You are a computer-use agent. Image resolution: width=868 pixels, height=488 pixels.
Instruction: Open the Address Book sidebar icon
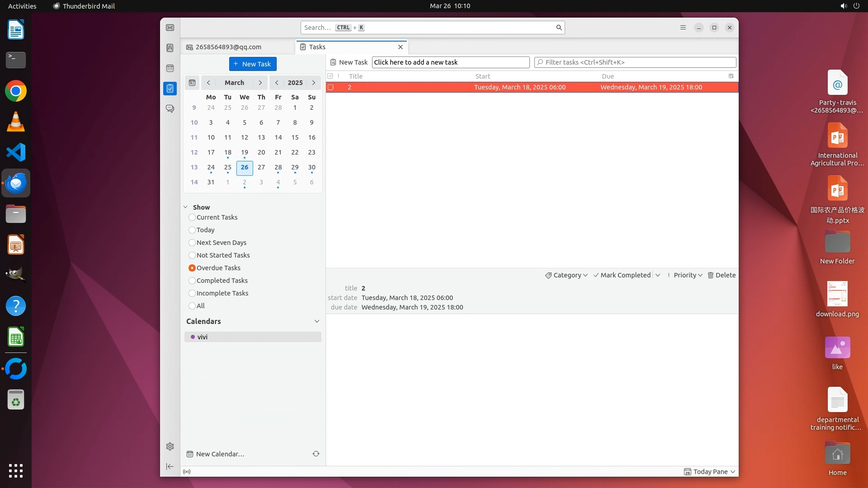point(170,48)
